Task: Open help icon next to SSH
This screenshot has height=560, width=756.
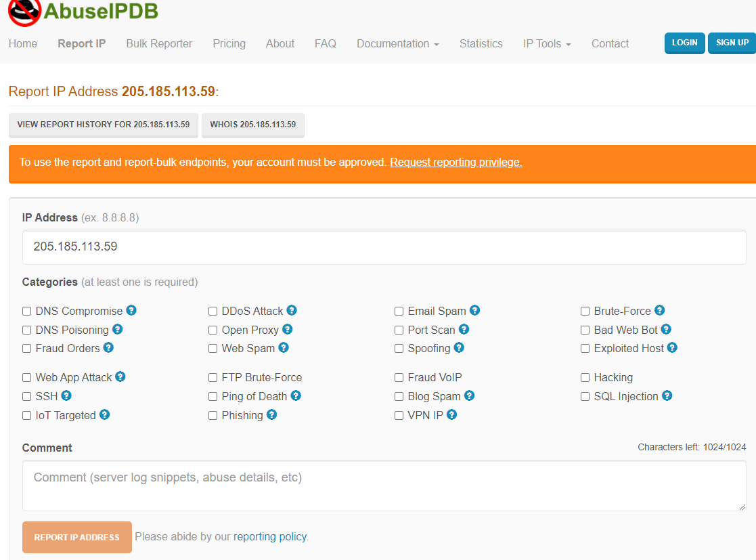Action: (x=66, y=395)
